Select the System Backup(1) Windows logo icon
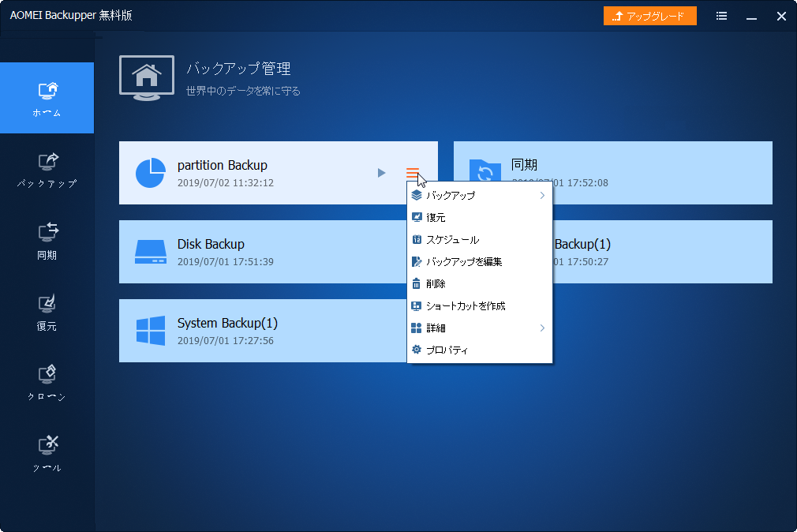The width and height of the screenshot is (797, 532). (x=151, y=331)
